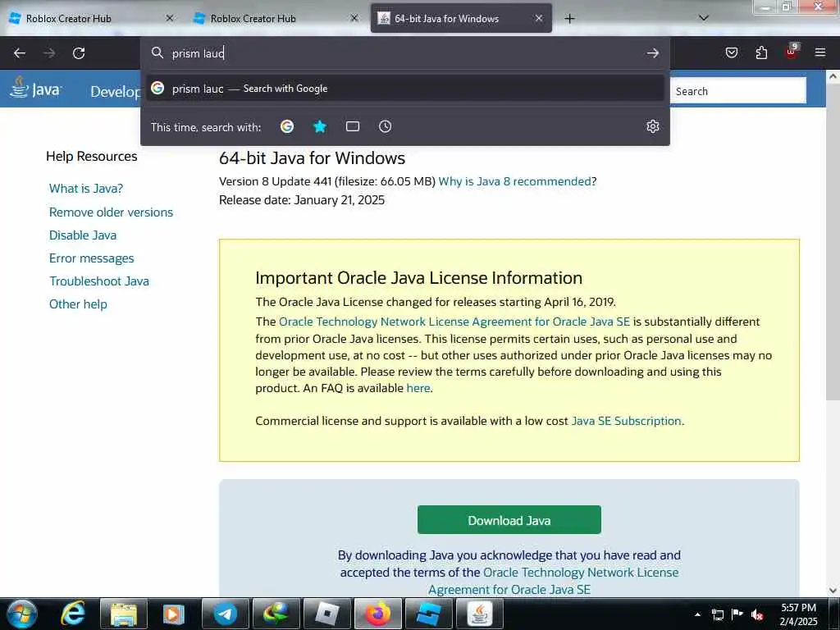Open 'Error messages' help link
The height and width of the screenshot is (630, 840).
coord(92,258)
